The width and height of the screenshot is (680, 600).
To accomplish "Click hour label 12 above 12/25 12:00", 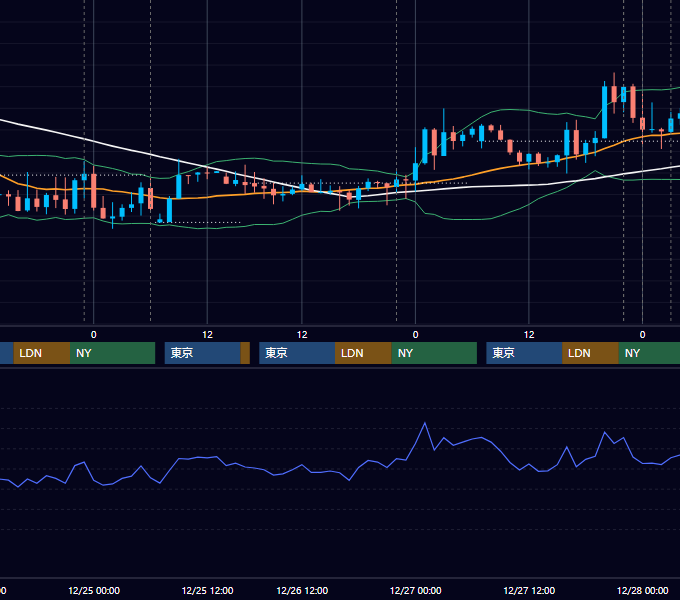I will tap(207, 334).
